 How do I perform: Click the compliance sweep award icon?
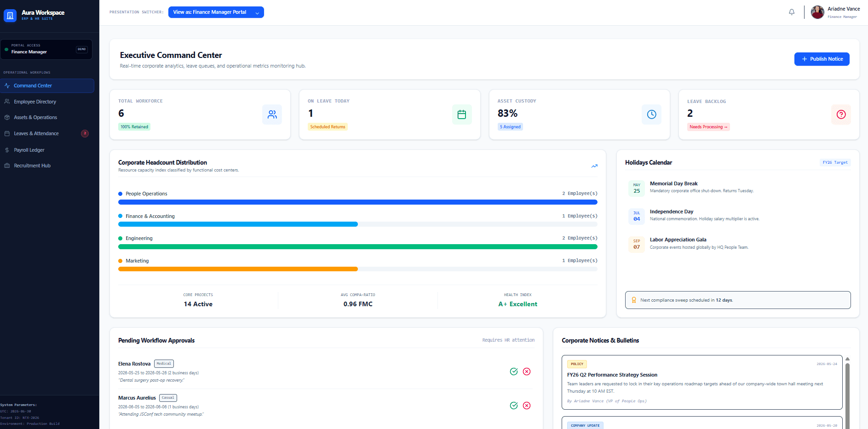(x=634, y=300)
